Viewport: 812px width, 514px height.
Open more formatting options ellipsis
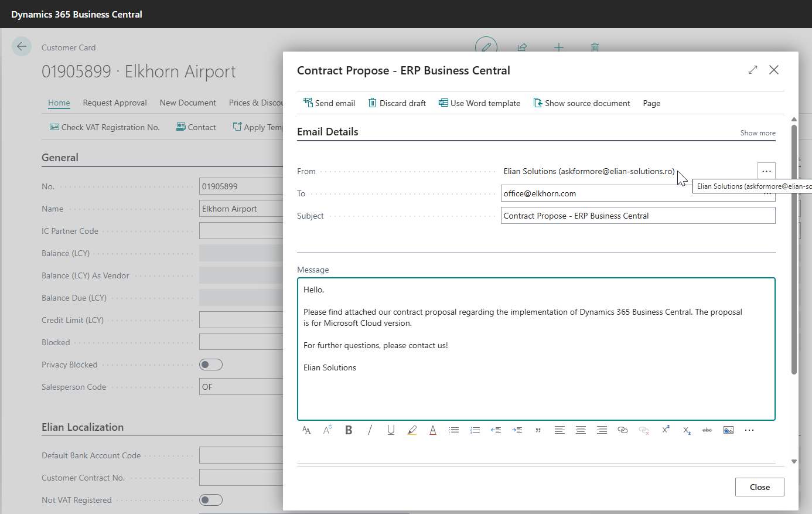pos(749,430)
